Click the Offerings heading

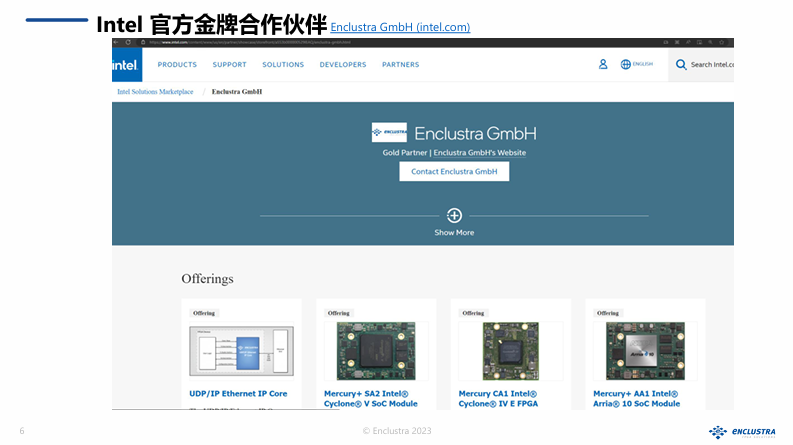tap(207, 279)
